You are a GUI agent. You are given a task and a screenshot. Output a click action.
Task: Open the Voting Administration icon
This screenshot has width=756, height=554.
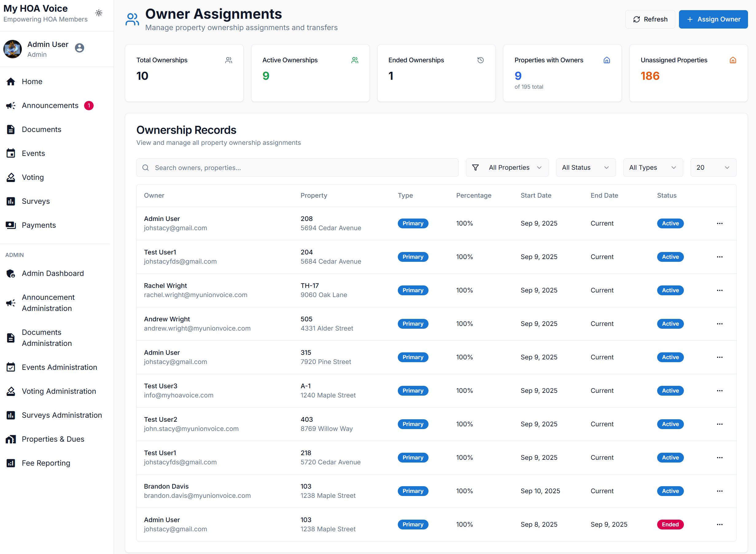pos(11,391)
